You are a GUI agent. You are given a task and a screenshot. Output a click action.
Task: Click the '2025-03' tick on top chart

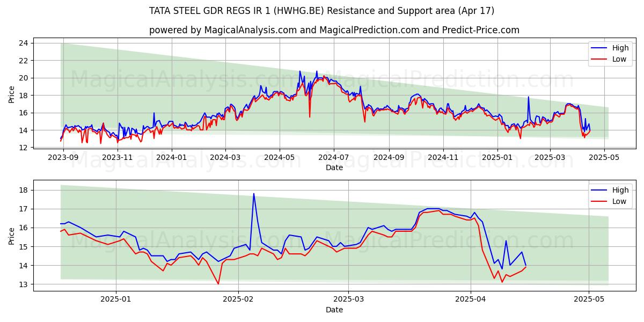point(550,157)
